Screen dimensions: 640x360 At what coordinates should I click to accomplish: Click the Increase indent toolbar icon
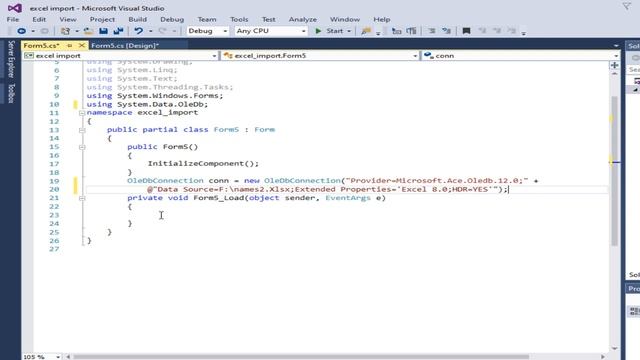coord(411,31)
